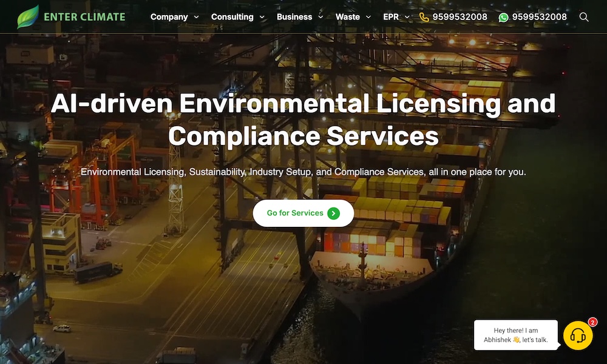607x364 pixels.
Task: Select the Consulting menu item
Action: [232, 17]
